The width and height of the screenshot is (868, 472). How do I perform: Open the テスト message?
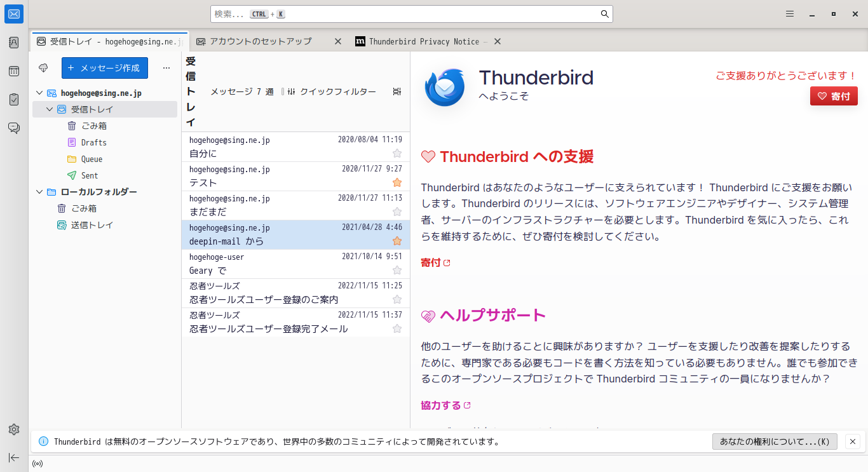coord(295,176)
